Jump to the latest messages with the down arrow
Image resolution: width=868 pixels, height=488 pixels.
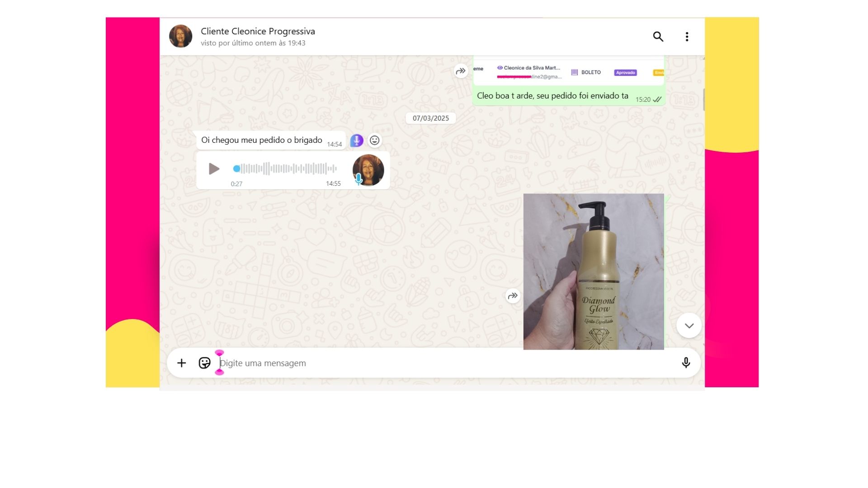tap(689, 325)
